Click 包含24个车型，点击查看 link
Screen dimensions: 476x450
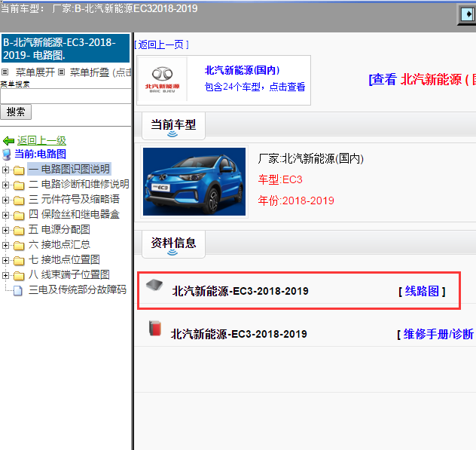(x=255, y=87)
